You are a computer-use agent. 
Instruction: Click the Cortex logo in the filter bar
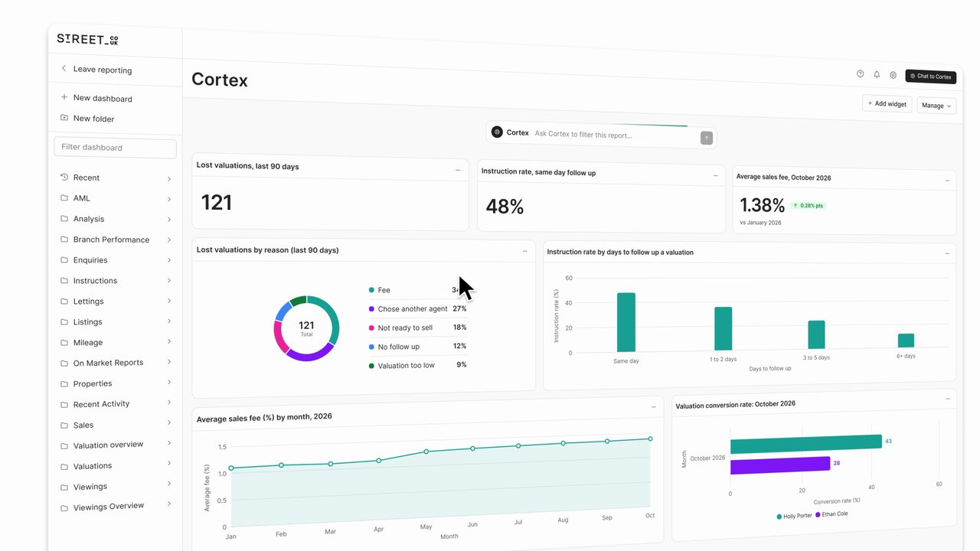(x=497, y=132)
